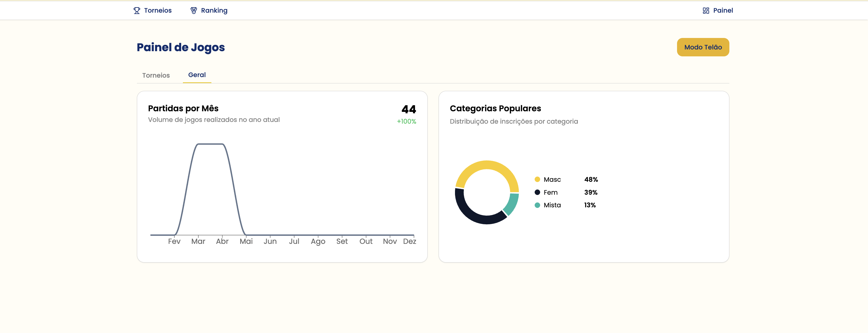868x333 pixels.
Task: Go to the Painel navigation link
Action: [723, 10]
